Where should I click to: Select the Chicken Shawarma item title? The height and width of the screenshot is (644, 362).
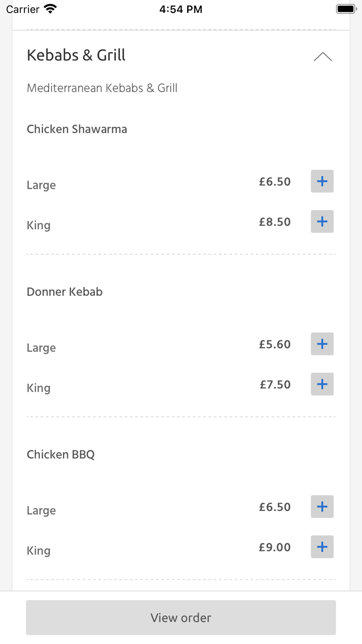(77, 129)
